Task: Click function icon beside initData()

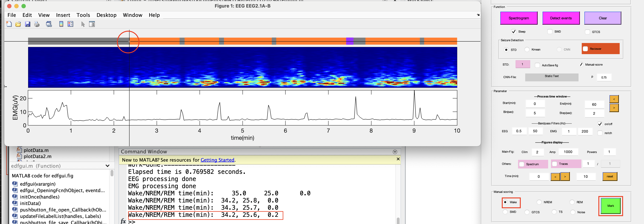Action: point(15,203)
